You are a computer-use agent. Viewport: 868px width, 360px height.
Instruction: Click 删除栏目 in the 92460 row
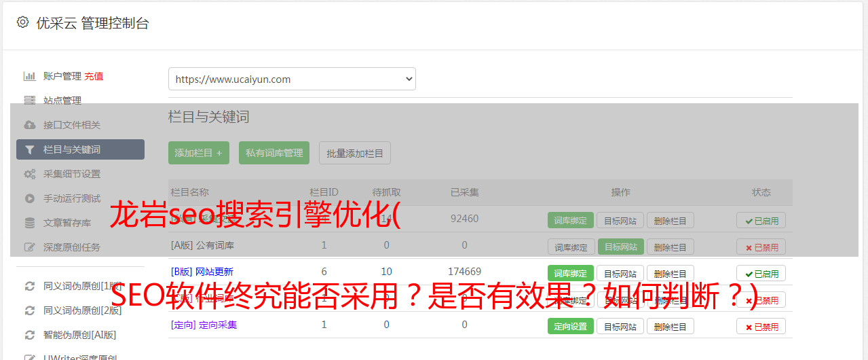click(671, 220)
